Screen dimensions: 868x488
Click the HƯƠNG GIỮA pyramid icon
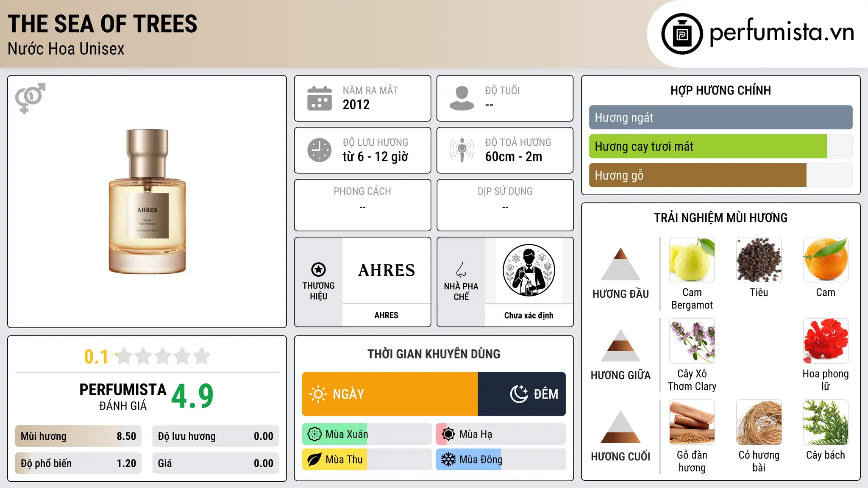[620, 345]
